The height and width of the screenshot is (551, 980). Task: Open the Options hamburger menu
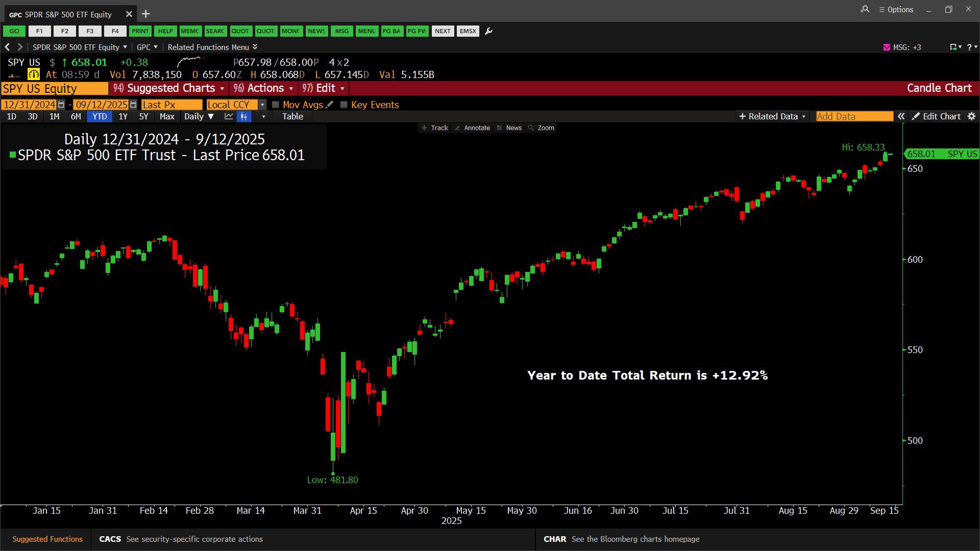pyautogui.click(x=896, y=9)
